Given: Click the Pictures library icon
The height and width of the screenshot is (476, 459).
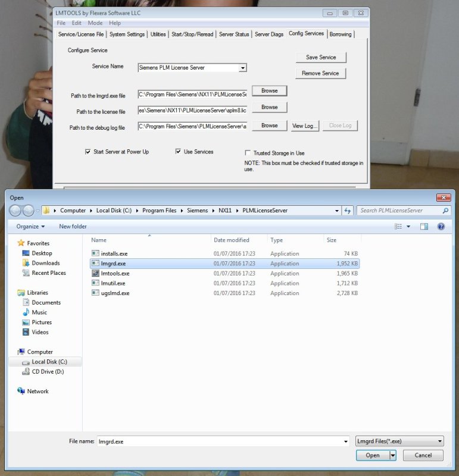Looking at the screenshot, I should tap(26, 322).
